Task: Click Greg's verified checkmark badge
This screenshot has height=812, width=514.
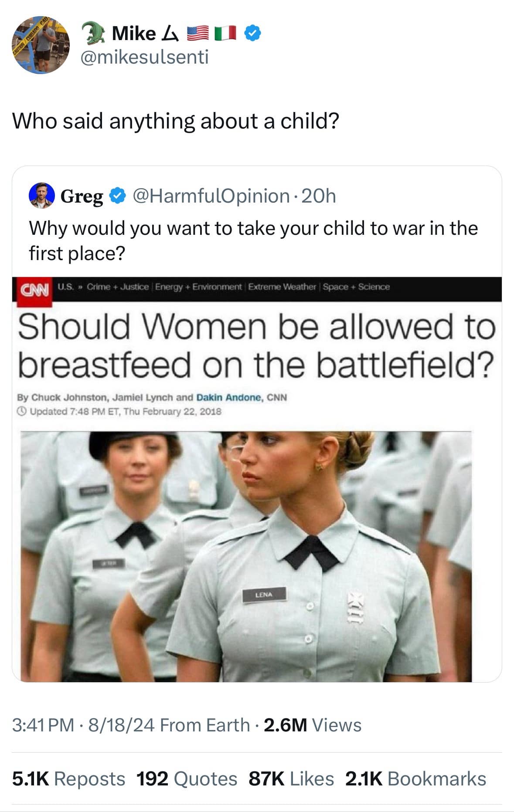Action: click(x=116, y=196)
